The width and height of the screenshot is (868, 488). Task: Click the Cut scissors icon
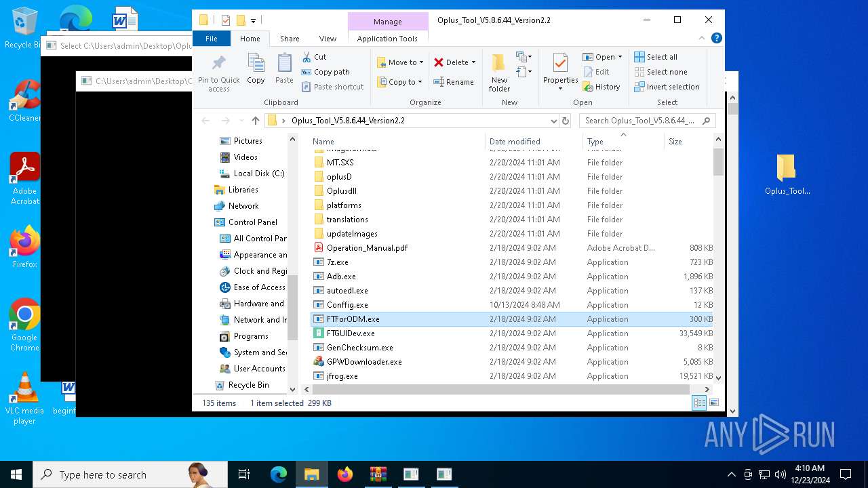point(307,57)
